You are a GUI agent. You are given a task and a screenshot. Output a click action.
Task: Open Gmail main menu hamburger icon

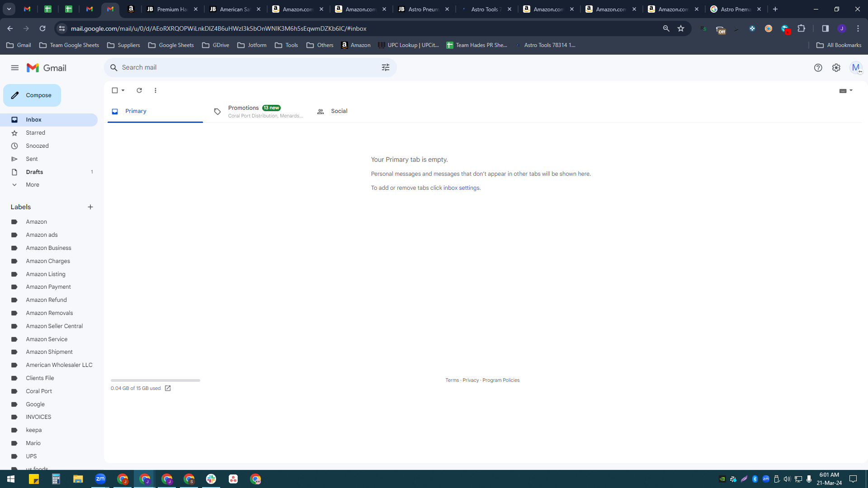click(x=14, y=68)
